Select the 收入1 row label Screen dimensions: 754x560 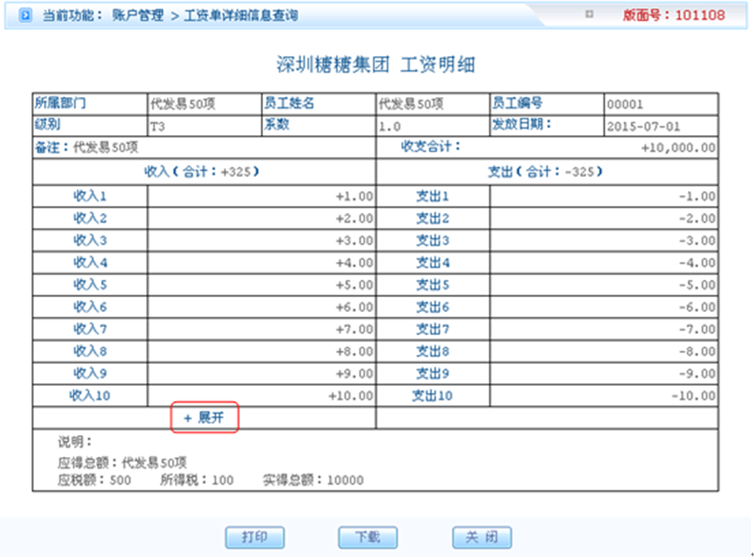click(x=90, y=196)
